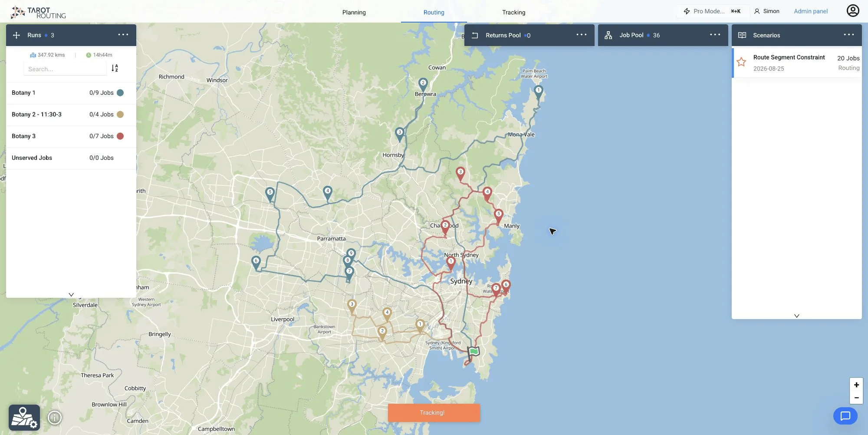Zoom out on the map
The height and width of the screenshot is (435, 868).
coord(856,398)
